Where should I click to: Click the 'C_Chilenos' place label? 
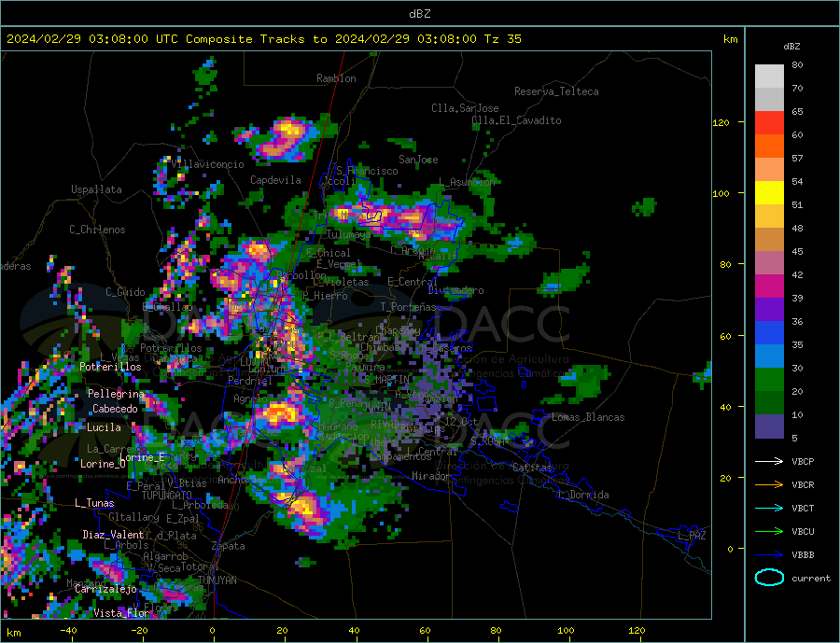(97, 230)
